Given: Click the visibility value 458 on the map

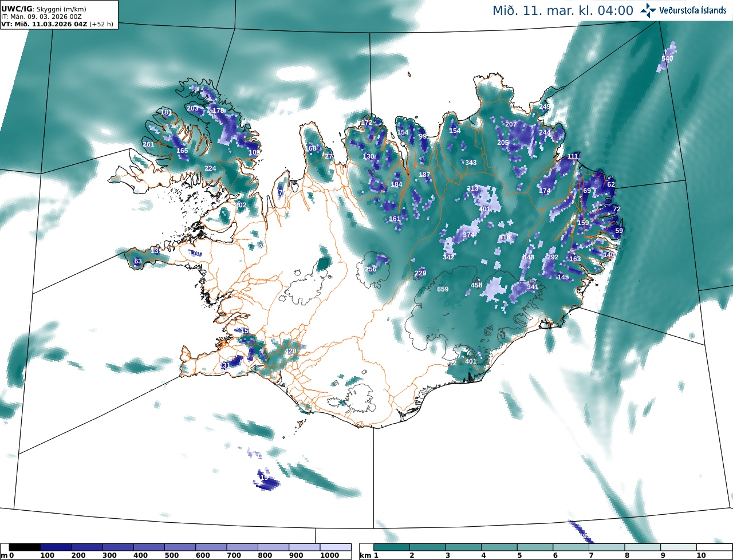Looking at the screenshot, I should pos(476,285).
